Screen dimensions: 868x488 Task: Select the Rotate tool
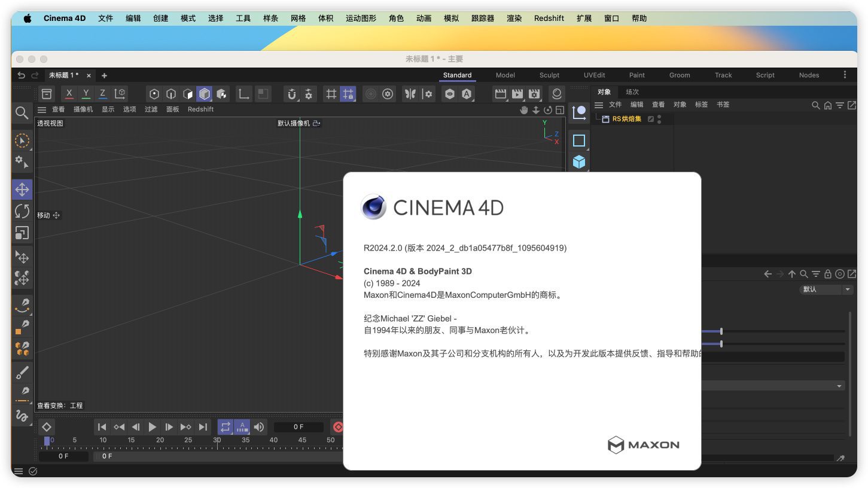[x=22, y=211]
